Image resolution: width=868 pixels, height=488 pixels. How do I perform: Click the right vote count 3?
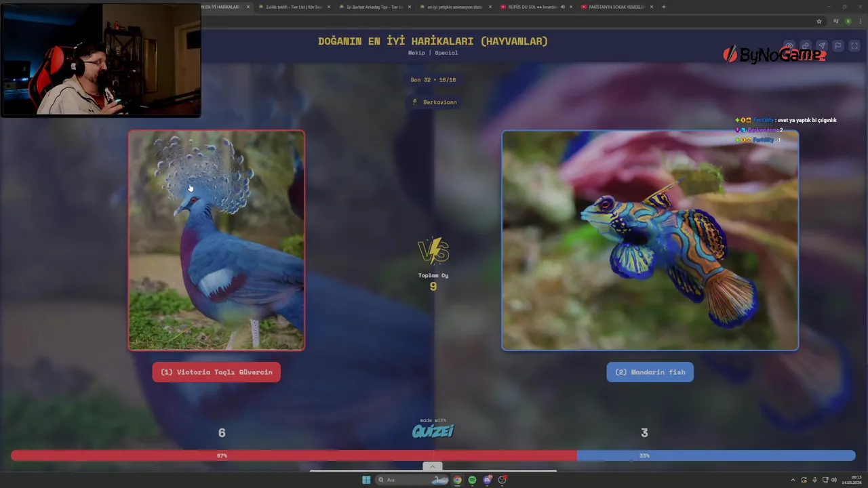click(644, 432)
